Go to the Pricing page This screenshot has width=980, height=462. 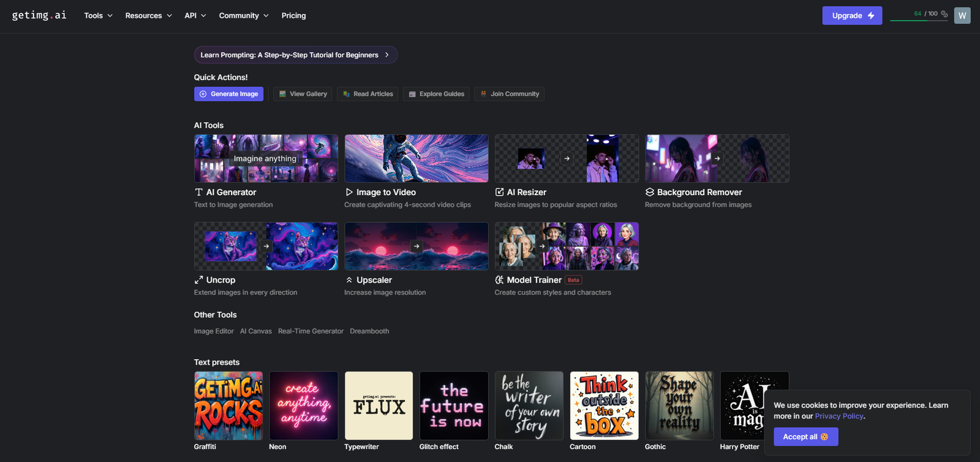coord(293,15)
